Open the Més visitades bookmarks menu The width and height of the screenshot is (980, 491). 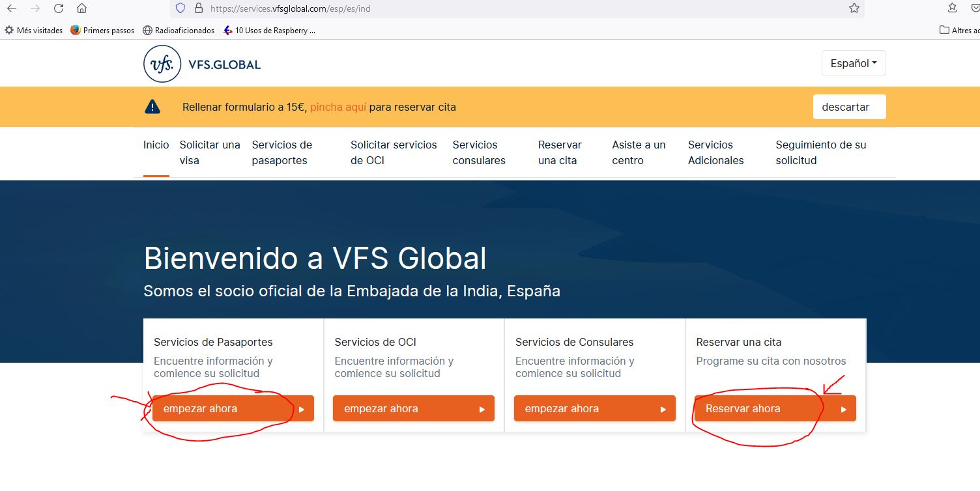point(34,30)
